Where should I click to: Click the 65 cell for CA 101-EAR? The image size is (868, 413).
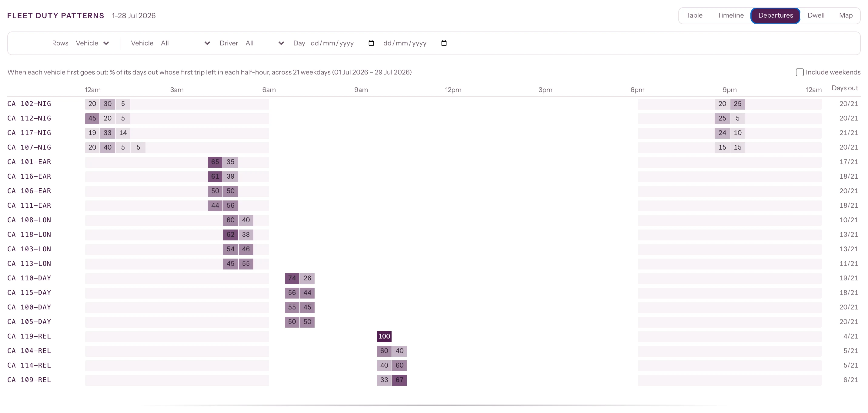pos(215,162)
